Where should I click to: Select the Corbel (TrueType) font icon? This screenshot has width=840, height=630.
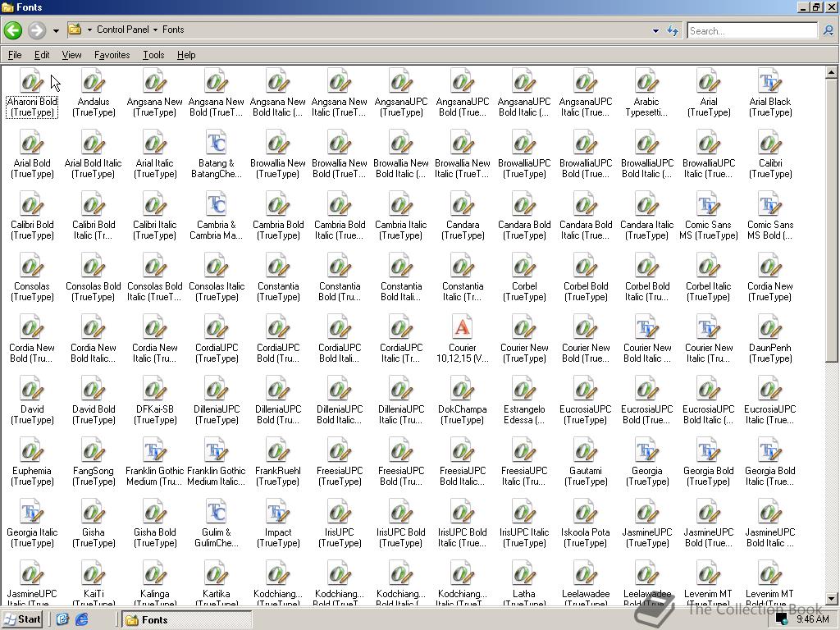tap(524, 267)
